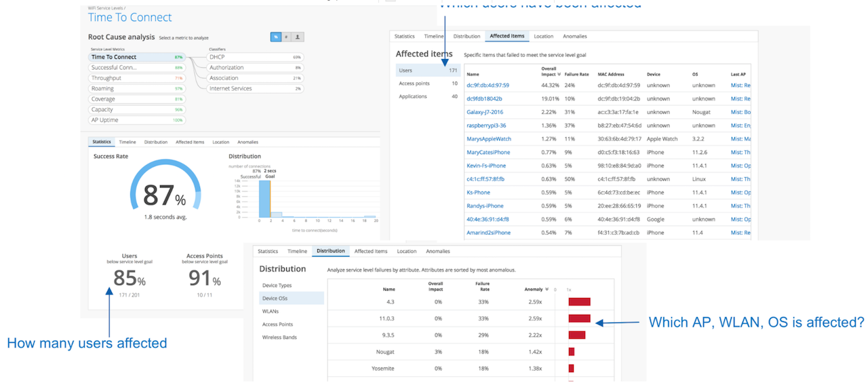Open Timeline tab beside active Statistics tab
This screenshot has width=868, height=391.
[x=127, y=142]
